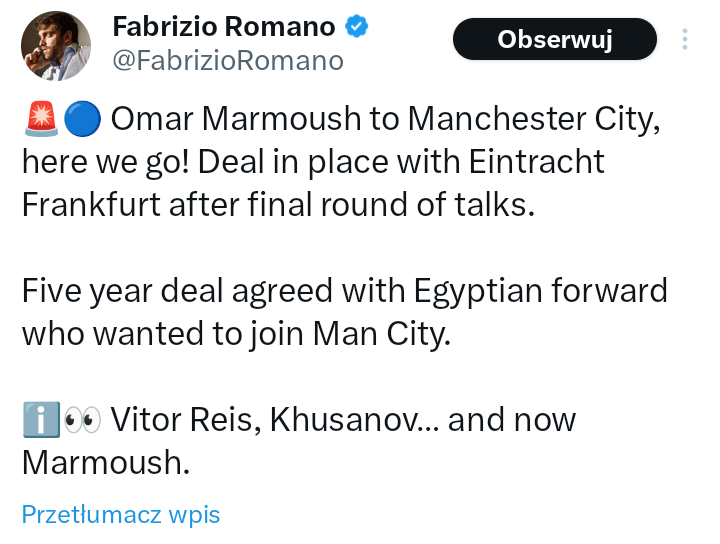The image size is (720, 544).
Task: Click the blue circle emoji
Action: 80,120
